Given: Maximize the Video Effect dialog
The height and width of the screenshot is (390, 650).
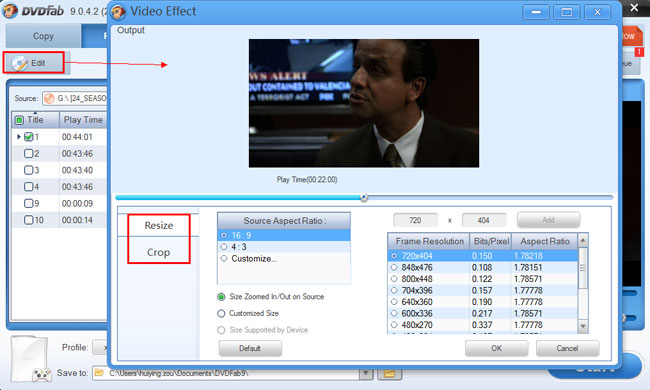Looking at the screenshot, I should pyautogui.click(x=566, y=12).
